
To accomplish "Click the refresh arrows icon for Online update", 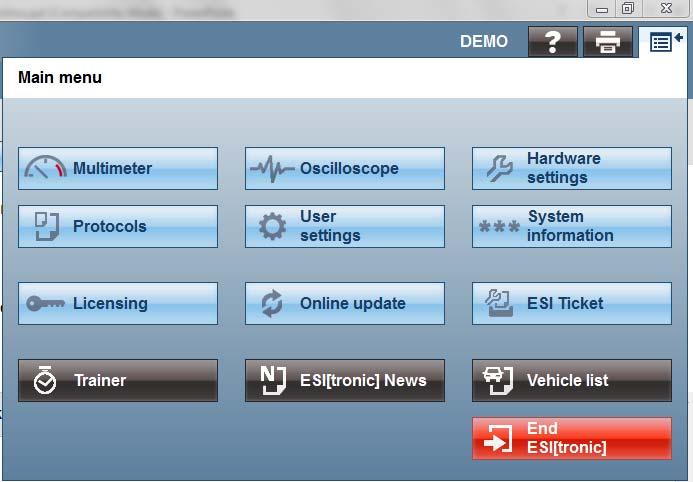I will click(x=272, y=304).
